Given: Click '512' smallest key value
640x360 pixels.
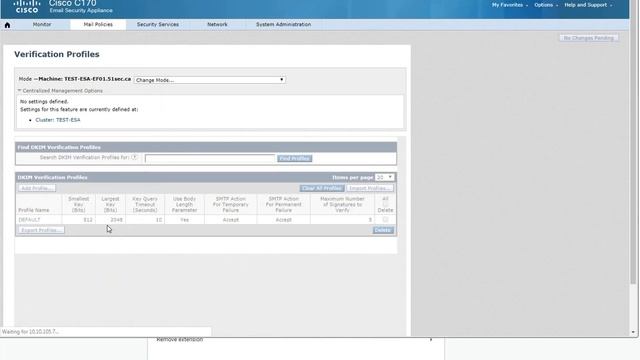Looking at the screenshot, I should coord(88,220).
